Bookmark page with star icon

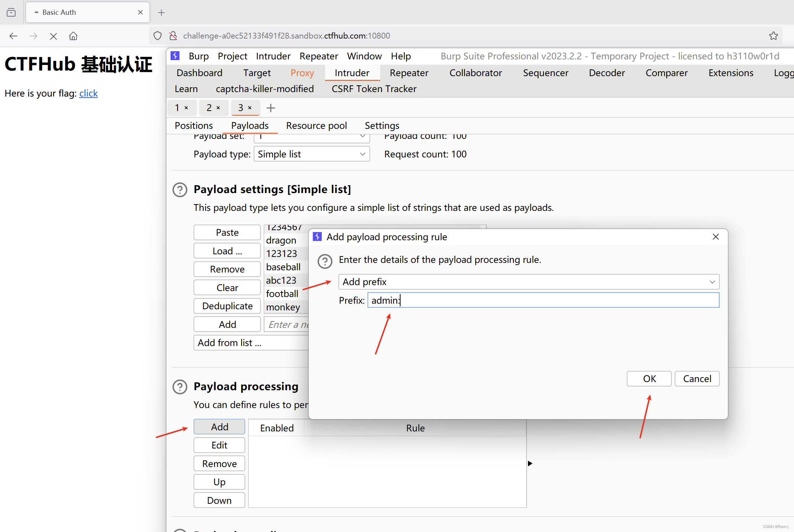[773, 36]
